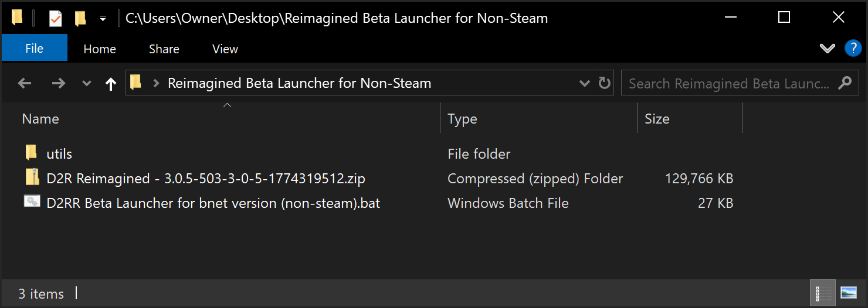
Task: Switch to the Share ribbon tab
Action: (164, 49)
